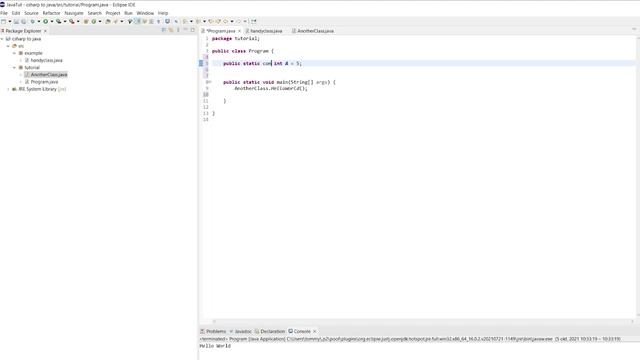Click the Save All toolbar icon

coord(24,21)
